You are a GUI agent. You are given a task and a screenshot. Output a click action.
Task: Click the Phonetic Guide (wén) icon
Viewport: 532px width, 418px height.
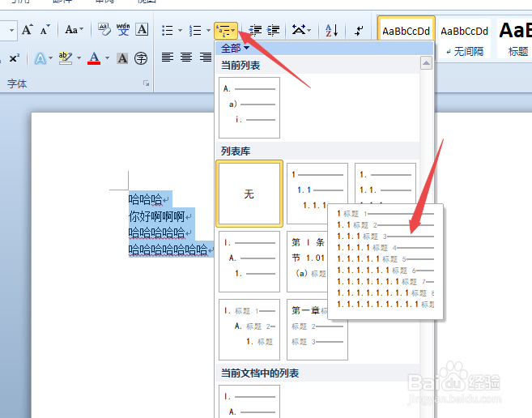pos(123,29)
